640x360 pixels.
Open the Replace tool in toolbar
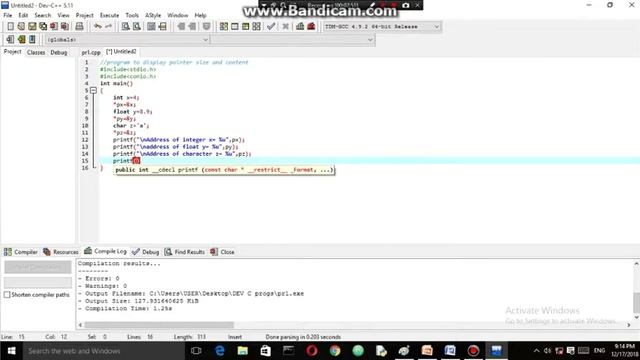[x=137, y=27]
